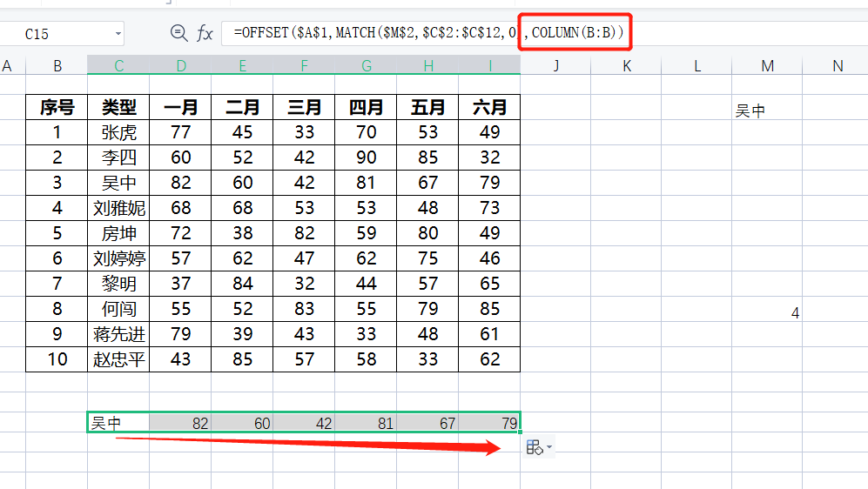
Task: Click the Name Box showing C15
Action: click(61, 34)
